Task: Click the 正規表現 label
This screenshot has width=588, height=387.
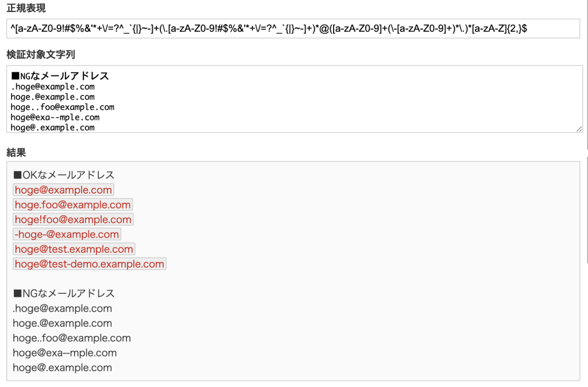Action: [26, 8]
